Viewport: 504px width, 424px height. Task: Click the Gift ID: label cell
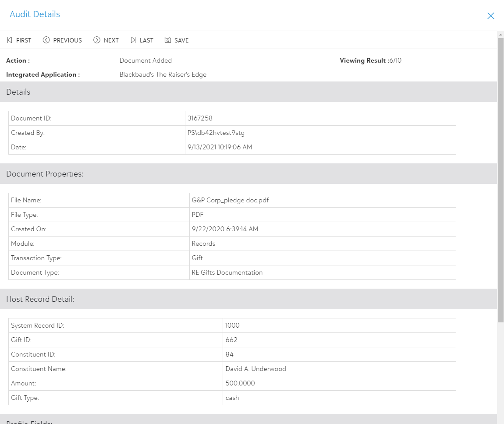tap(116, 340)
